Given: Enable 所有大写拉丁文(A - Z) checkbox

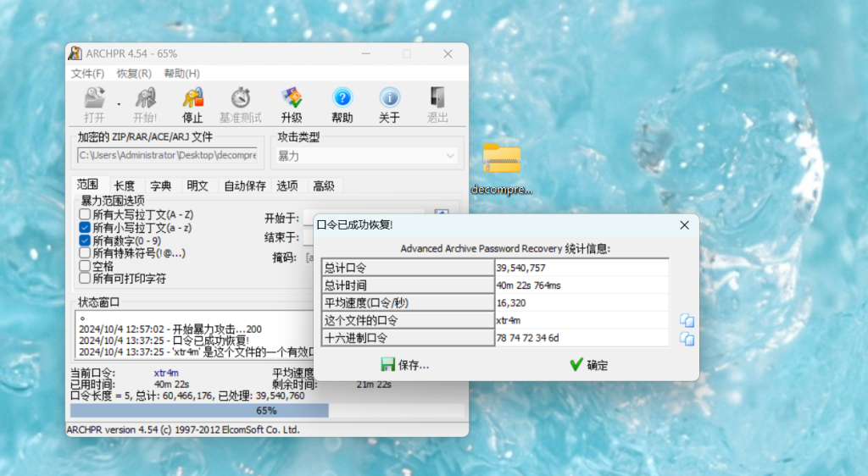Looking at the screenshot, I should pyautogui.click(x=85, y=214).
